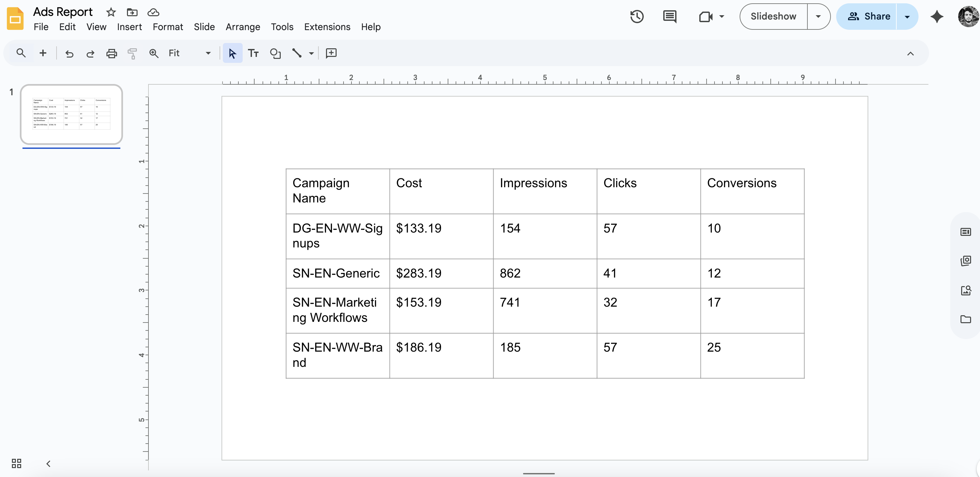Open the Insert menu
Viewport: 980px width, 477px height.
[129, 27]
